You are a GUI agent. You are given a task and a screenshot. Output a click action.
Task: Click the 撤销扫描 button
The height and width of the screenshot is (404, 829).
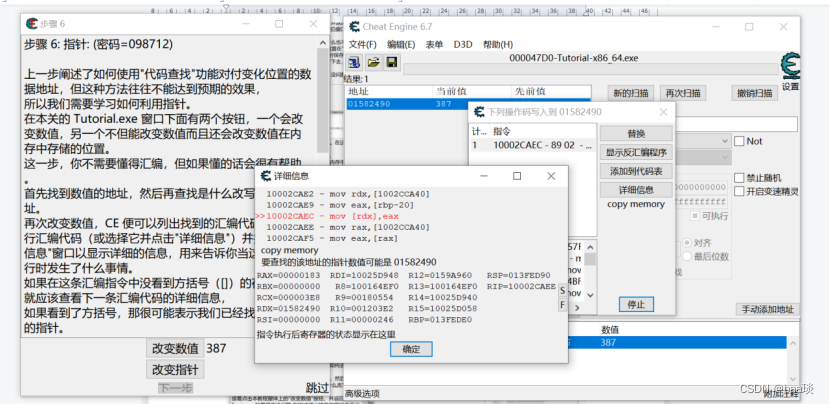(754, 93)
